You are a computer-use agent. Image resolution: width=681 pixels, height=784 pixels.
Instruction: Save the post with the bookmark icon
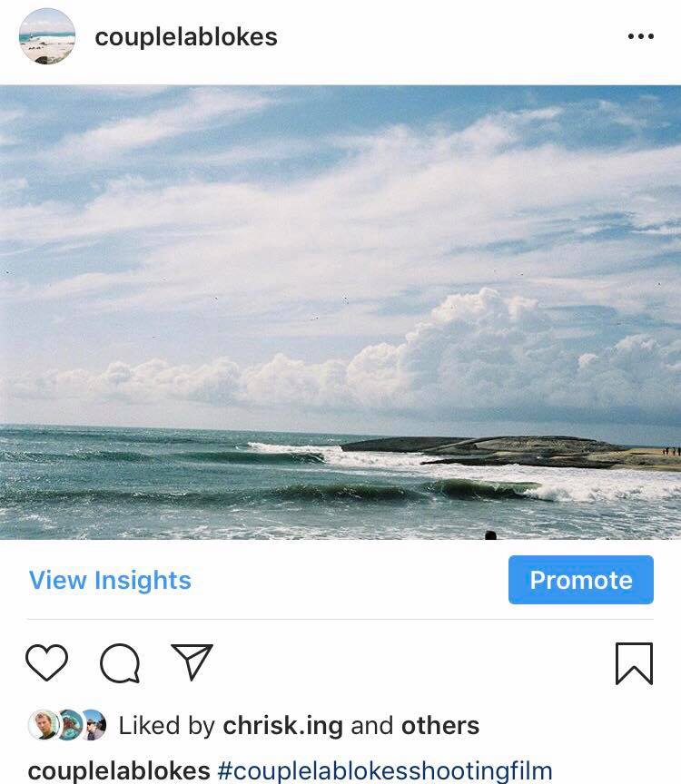(x=634, y=663)
